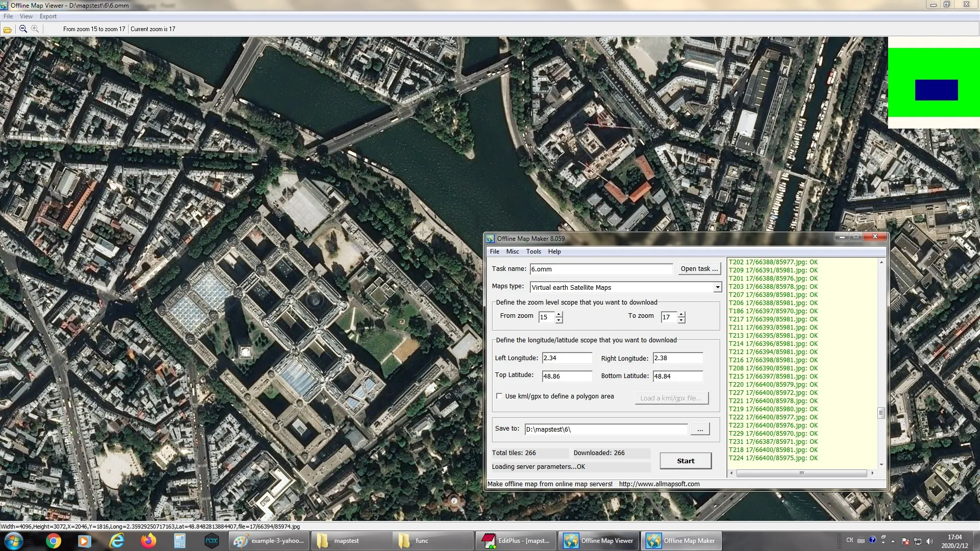Open file via folder icon in Map Viewer toolbar
This screenshot has width=980, height=551.
(8, 30)
